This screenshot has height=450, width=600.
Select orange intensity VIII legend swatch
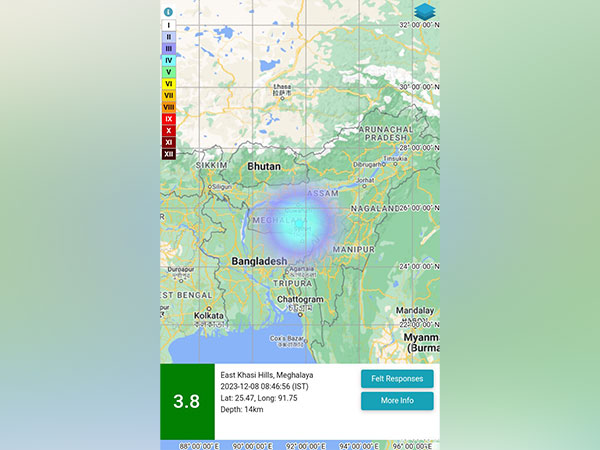(168, 107)
